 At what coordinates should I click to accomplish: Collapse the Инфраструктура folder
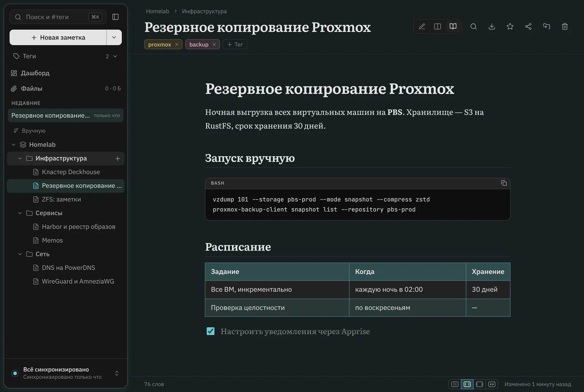(x=20, y=159)
